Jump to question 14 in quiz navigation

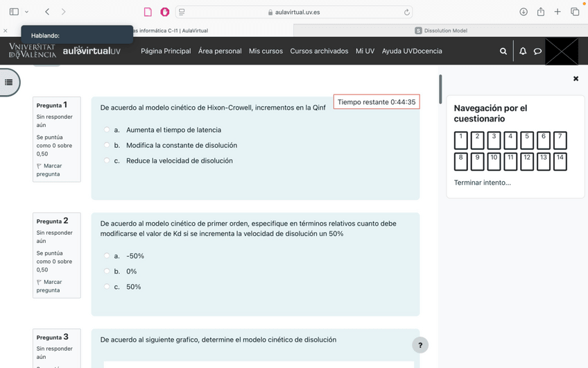[560, 161]
